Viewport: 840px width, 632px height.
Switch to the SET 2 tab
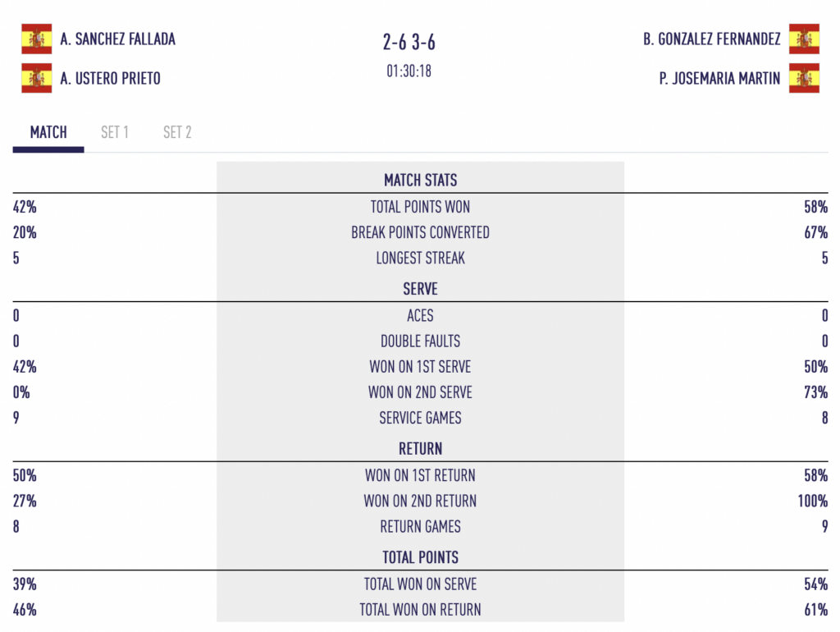tap(177, 132)
